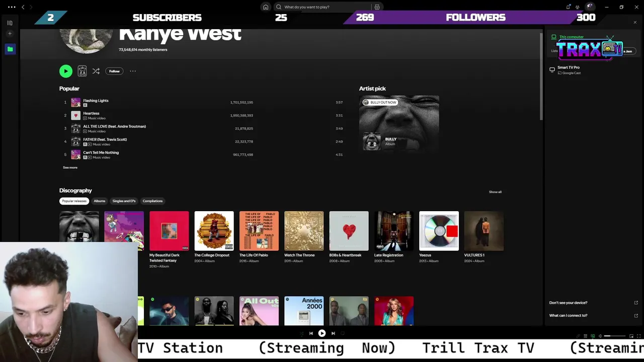Select the Heartless track row
This screenshot has height=362, width=644.
[x=201, y=116]
